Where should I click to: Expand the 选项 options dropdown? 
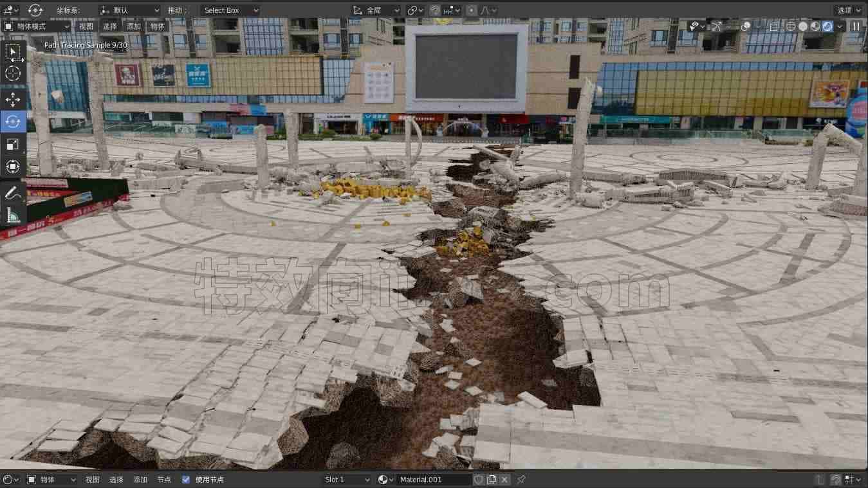point(849,10)
